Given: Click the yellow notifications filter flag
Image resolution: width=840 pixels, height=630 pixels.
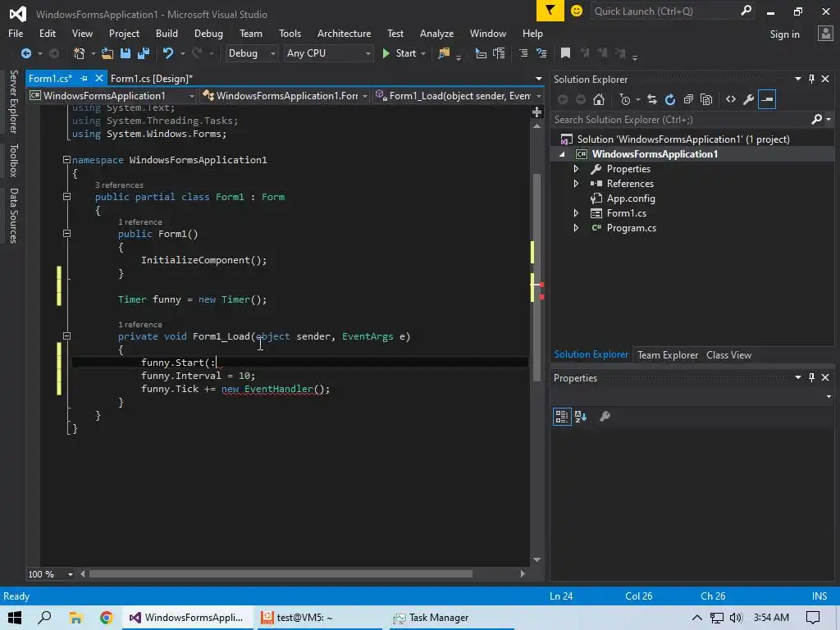Looking at the screenshot, I should click(x=550, y=11).
